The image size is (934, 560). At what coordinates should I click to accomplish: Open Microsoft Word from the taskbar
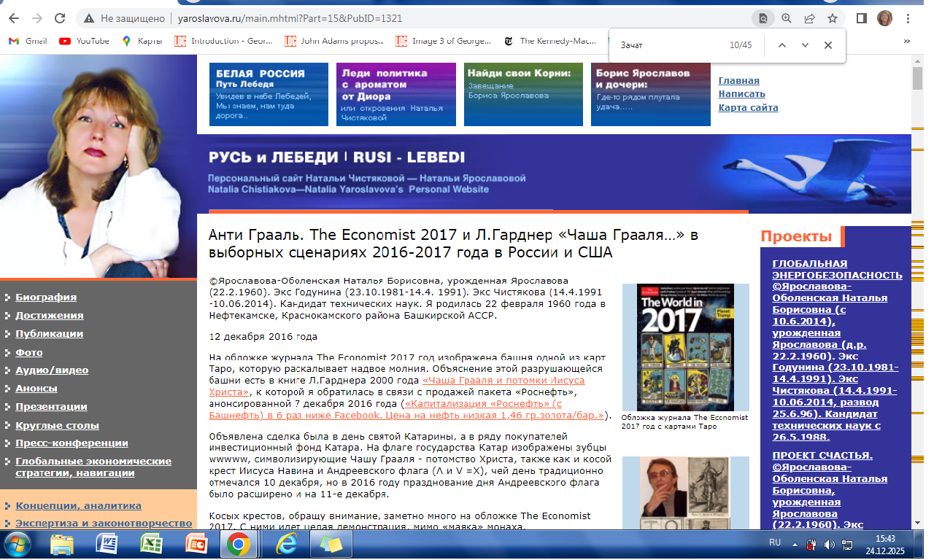tap(107, 544)
